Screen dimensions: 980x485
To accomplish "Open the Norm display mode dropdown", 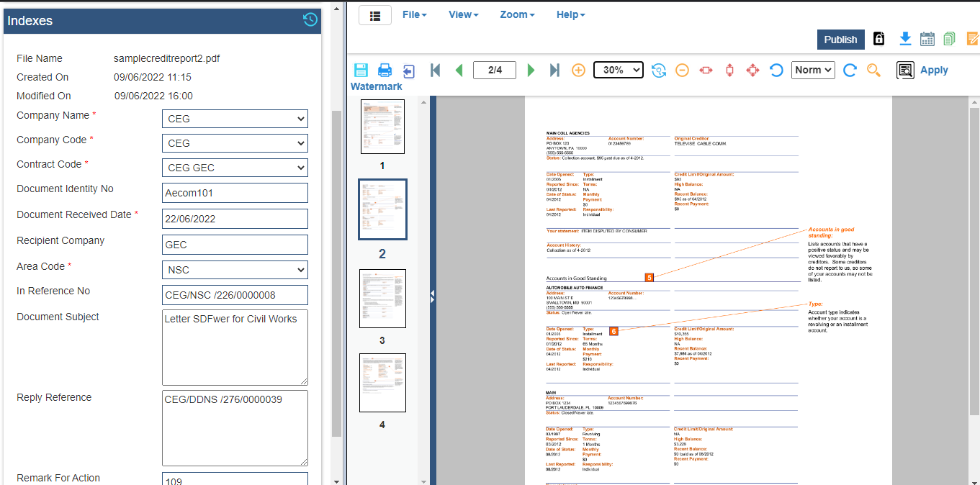I will point(813,70).
